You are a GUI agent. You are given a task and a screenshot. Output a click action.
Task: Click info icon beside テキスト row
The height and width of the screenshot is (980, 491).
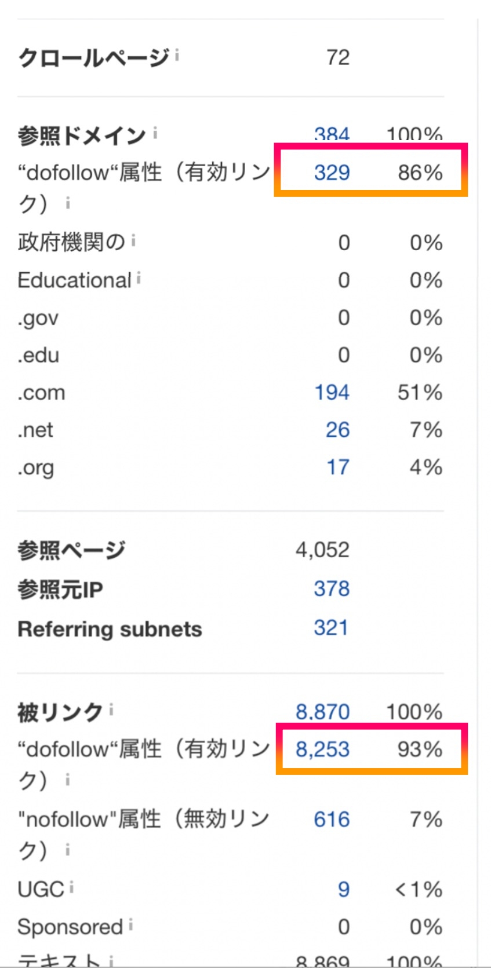pyautogui.click(x=111, y=961)
